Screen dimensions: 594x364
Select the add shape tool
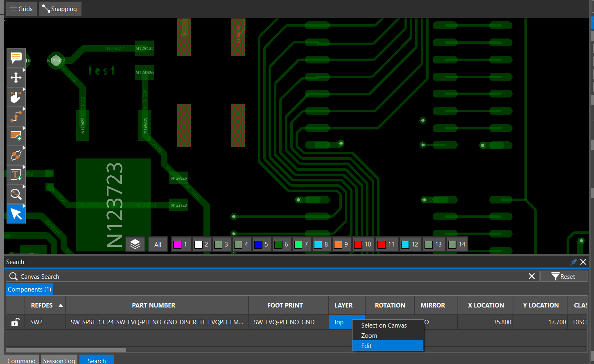coord(16,136)
